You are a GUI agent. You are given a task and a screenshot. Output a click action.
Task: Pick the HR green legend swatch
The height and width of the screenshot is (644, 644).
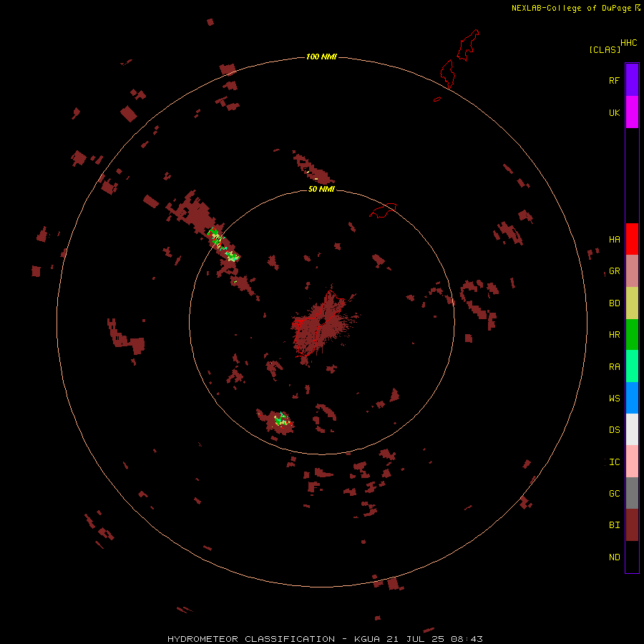[x=632, y=335]
